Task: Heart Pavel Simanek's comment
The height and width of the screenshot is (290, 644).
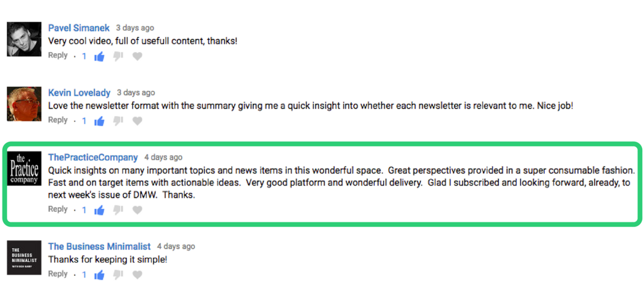Action: coord(138,56)
